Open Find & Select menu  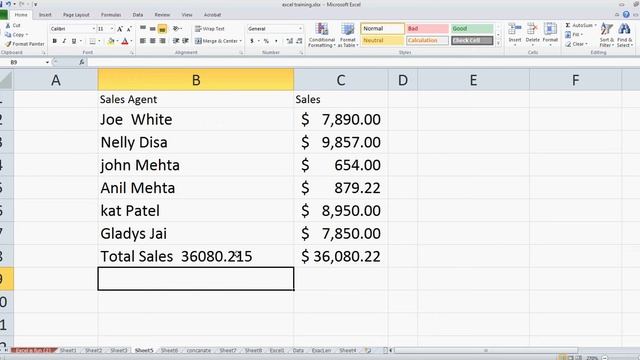(x=624, y=36)
